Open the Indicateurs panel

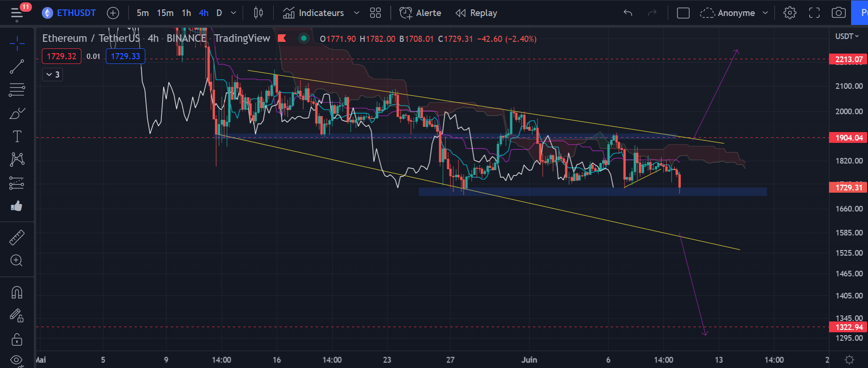314,13
